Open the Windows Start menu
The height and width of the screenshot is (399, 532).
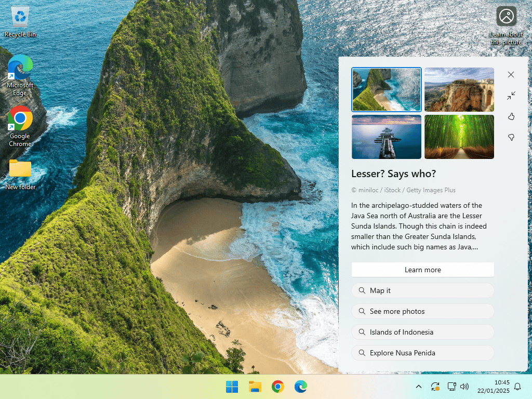[232, 387]
